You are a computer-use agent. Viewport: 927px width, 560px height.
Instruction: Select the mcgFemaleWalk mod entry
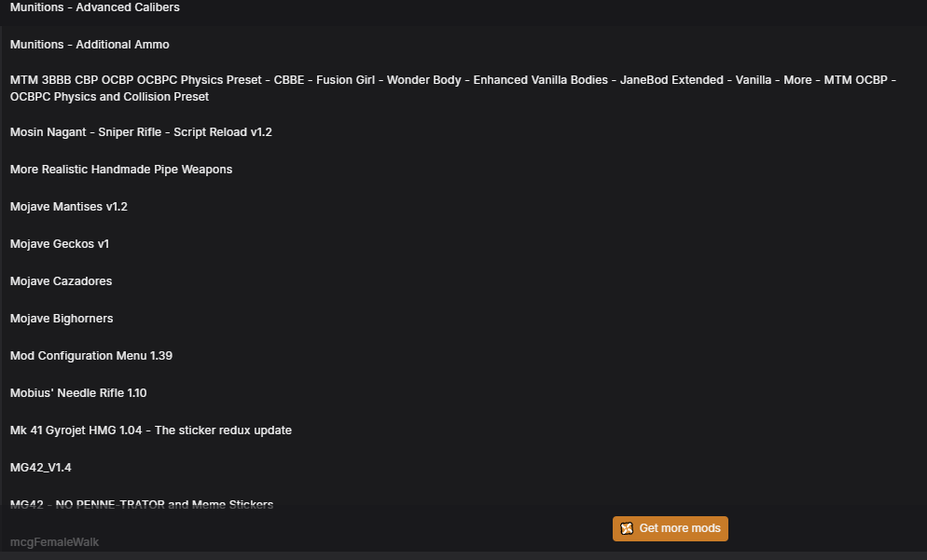[x=54, y=542]
